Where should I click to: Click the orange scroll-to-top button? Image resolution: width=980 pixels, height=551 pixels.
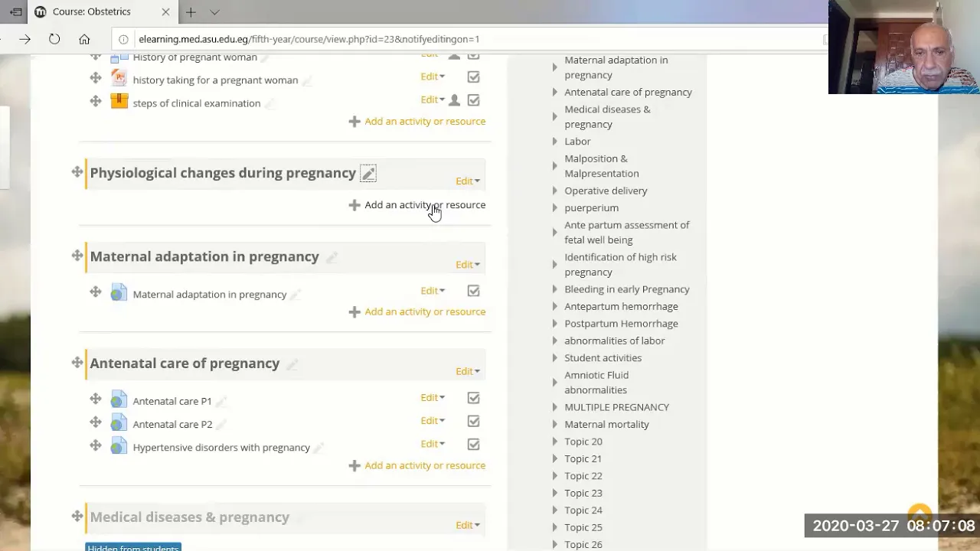coord(920,514)
